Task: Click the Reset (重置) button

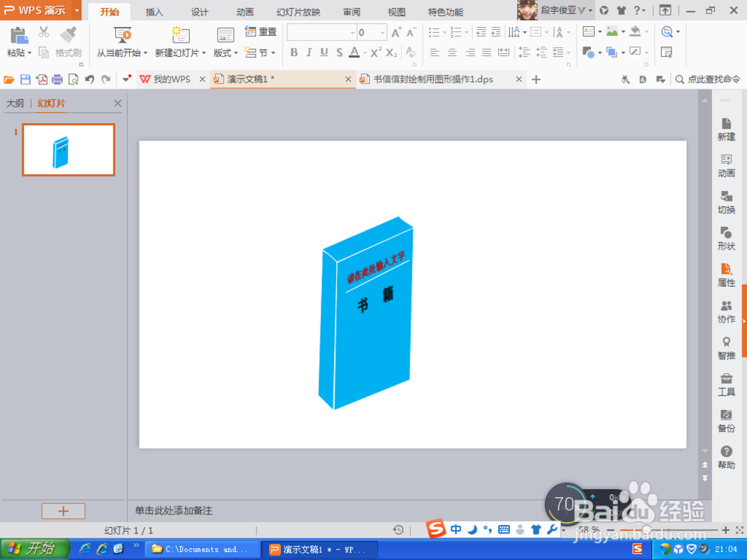Action: tap(261, 32)
